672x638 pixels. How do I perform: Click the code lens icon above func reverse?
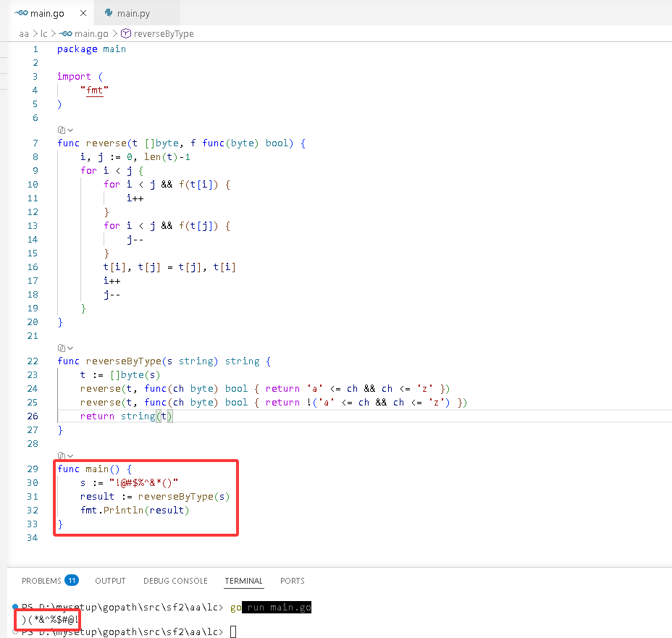coord(62,130)
